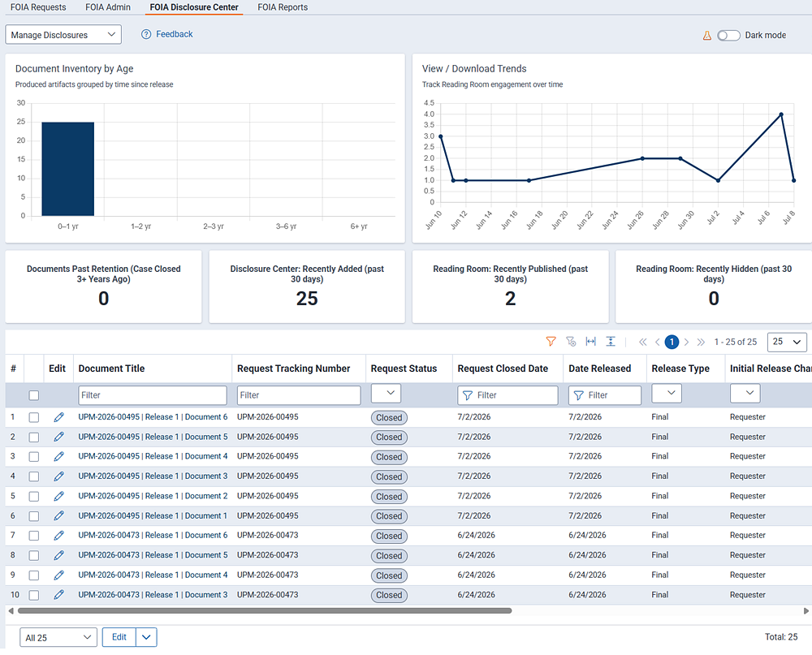Click the bottom Edit button

[119, 637]
